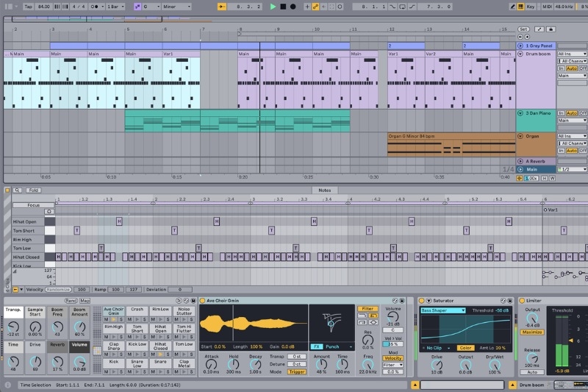This screenshot has width=588, height=392.
Task: Click the Stop button in transport
Action: 283,7
